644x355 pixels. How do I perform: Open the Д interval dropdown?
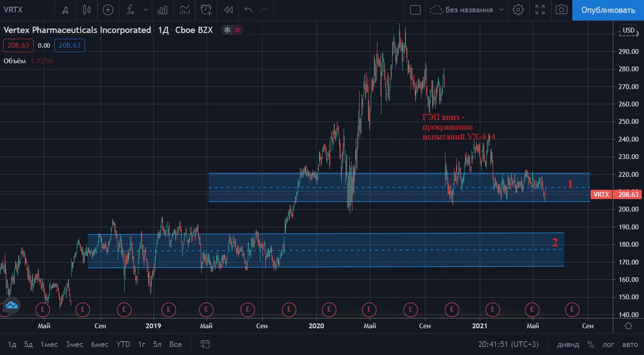tap(65, 9)
